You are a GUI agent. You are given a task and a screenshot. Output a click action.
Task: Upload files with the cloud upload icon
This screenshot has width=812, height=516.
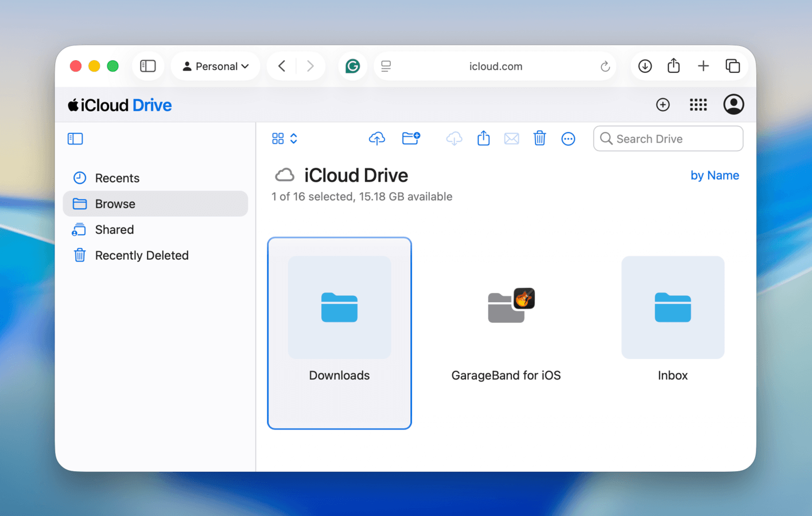click(377, 138)
